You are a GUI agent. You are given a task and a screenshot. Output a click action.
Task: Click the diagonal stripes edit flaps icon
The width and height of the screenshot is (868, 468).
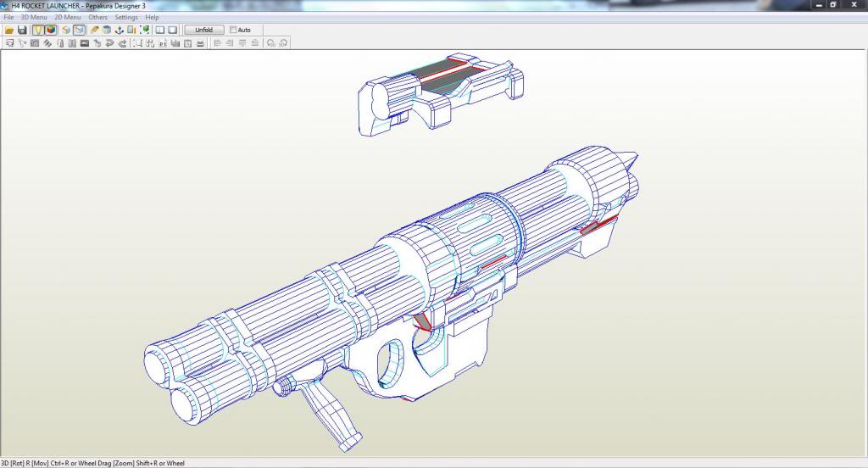pyautogui.click(x=47, y=43)
